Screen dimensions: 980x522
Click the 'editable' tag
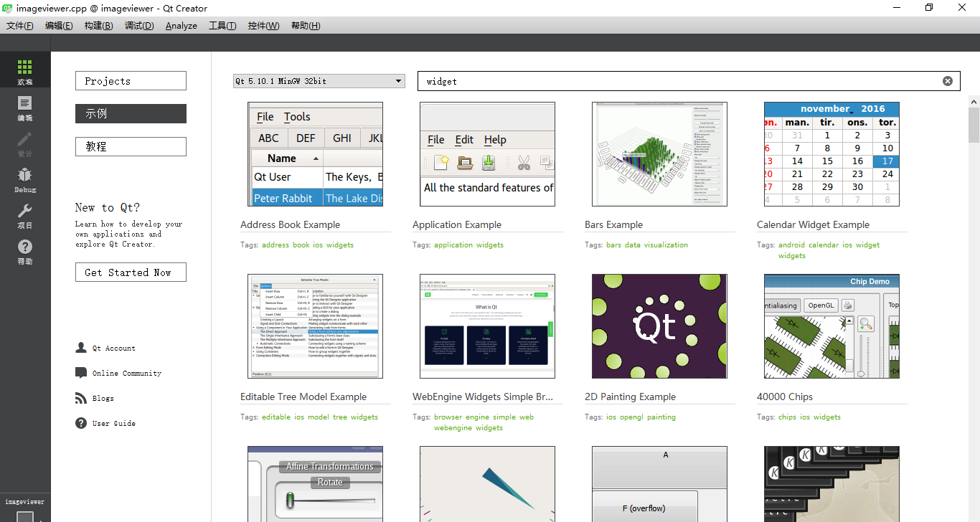276,417
